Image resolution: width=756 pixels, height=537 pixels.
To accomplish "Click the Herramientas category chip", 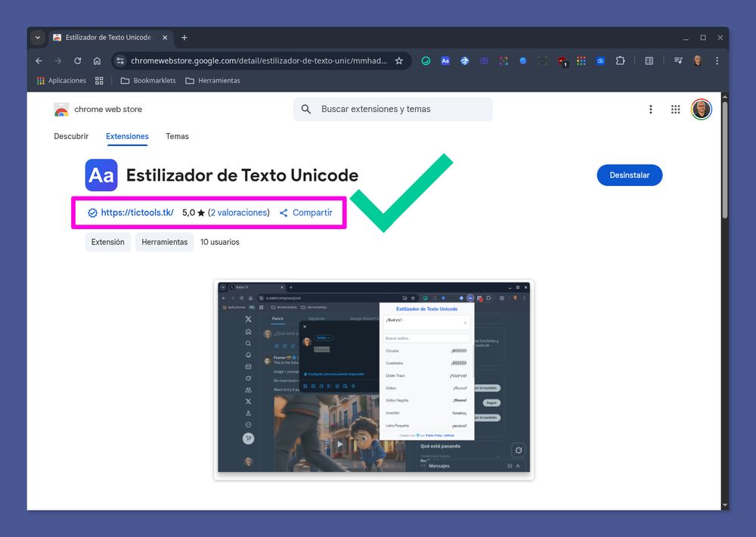I will click(x=164, y=242).
